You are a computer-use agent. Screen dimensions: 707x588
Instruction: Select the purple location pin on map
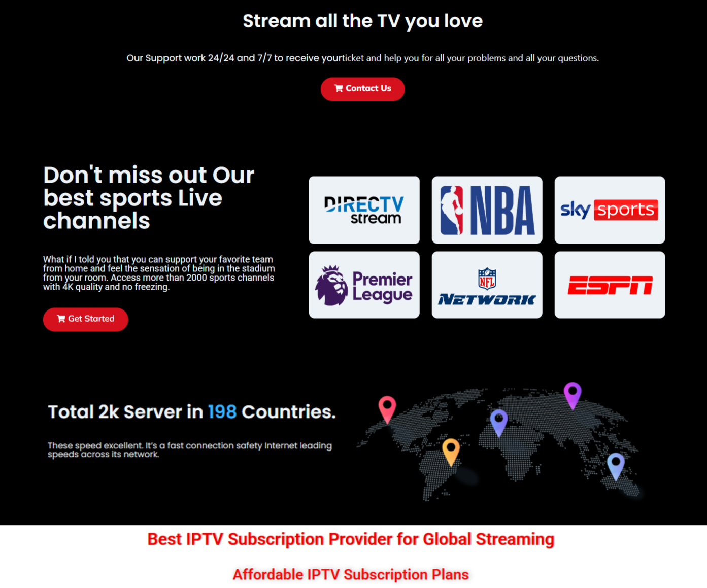click(x=573, y=394)
